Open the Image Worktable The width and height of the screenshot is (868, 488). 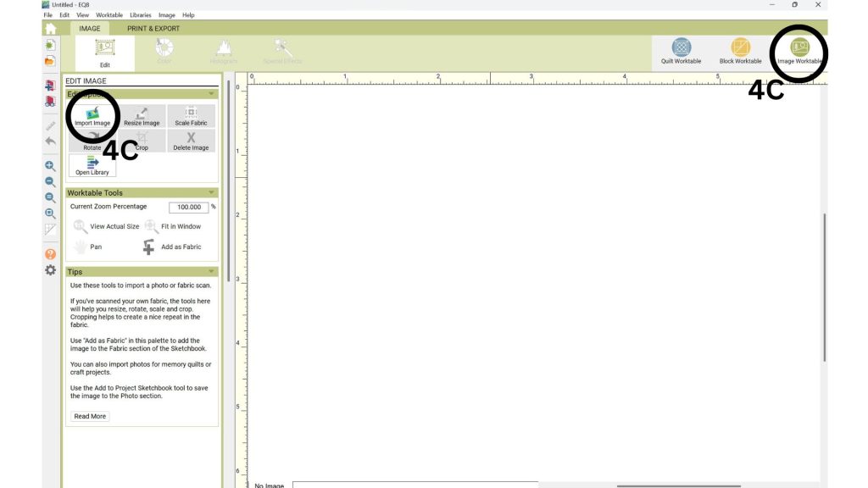799,51
